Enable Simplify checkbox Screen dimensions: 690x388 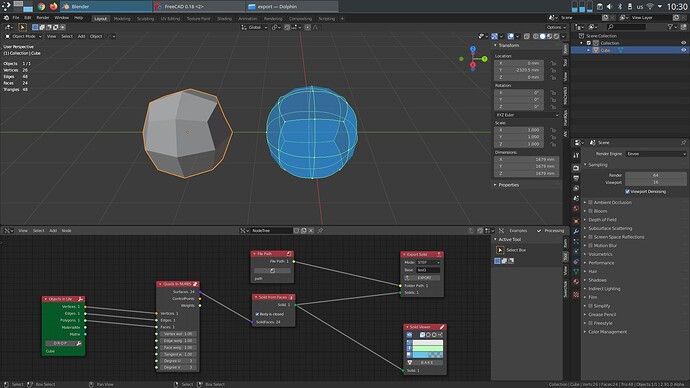591,306
